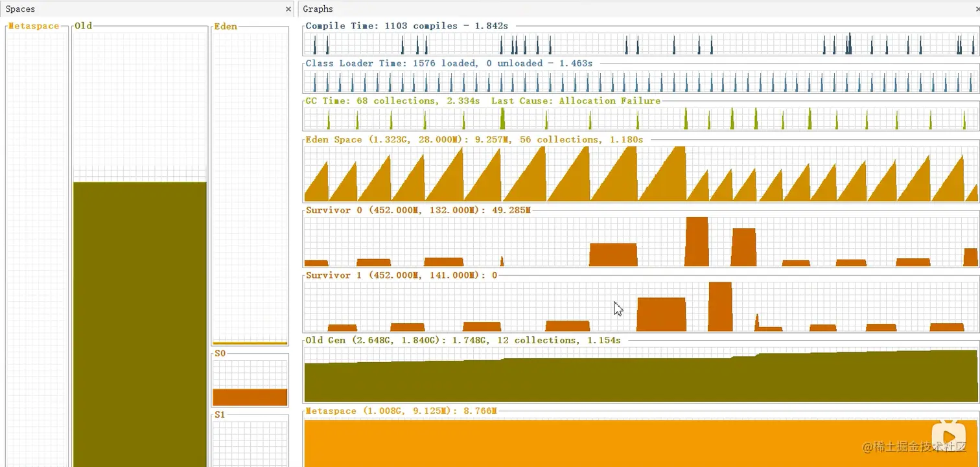Viewport: 980px width, 467px height.
Task: Click the Metaspace history graph
Action: tap(640, 442)
